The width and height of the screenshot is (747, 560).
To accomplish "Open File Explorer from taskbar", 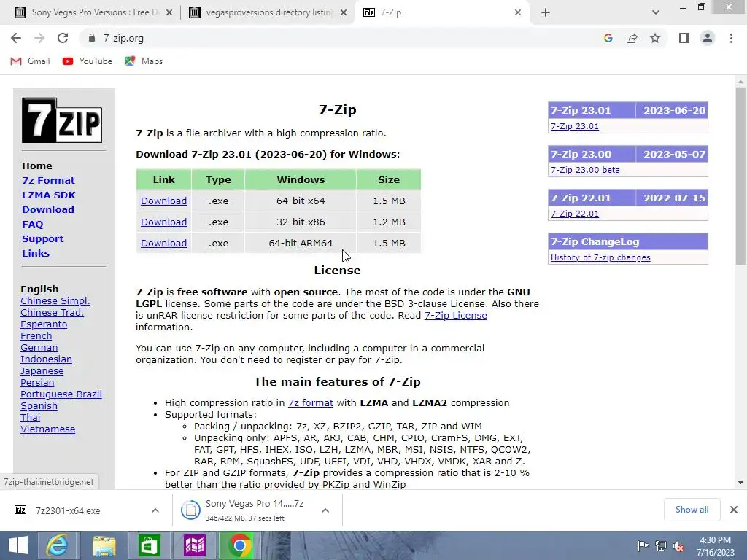I will click(104, 545).
